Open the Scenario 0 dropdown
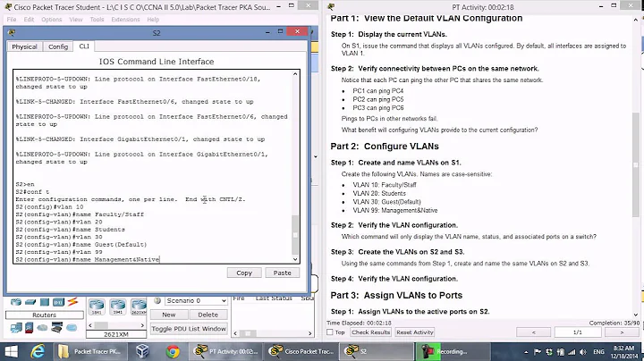This screenshot has height=361, width=644. tap(196, 301)
